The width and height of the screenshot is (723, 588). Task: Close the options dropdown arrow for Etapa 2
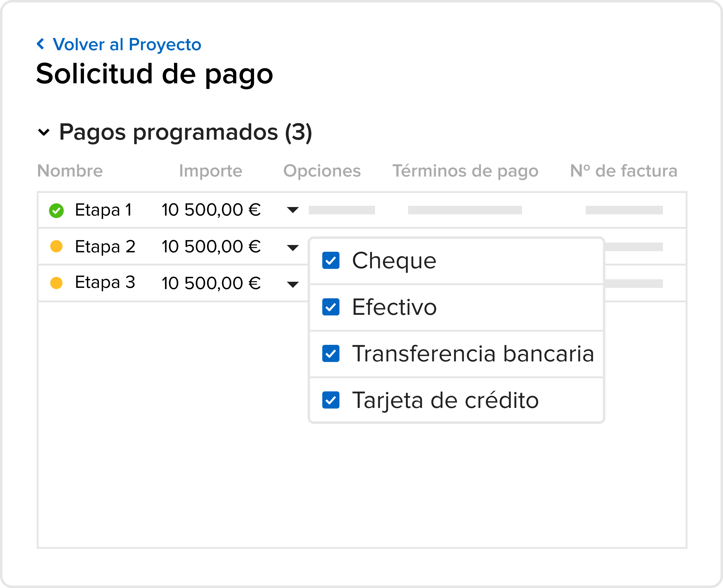tap(293, 247)
